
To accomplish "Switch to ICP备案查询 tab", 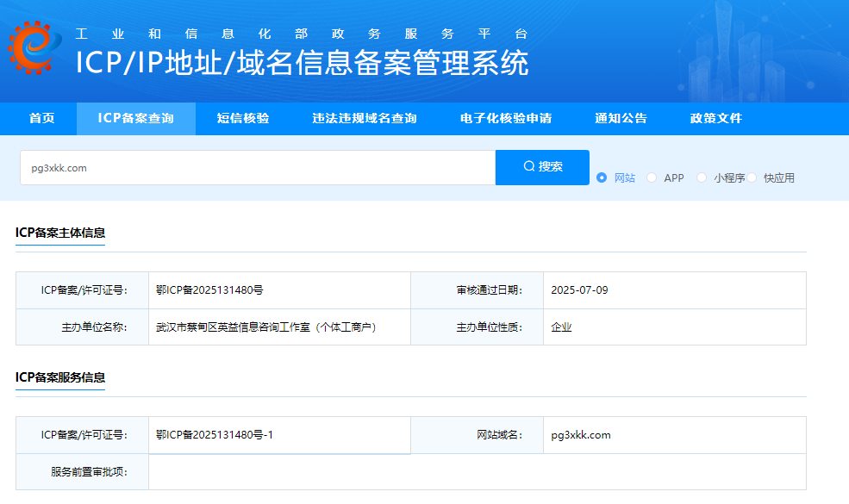I will 135,119.
